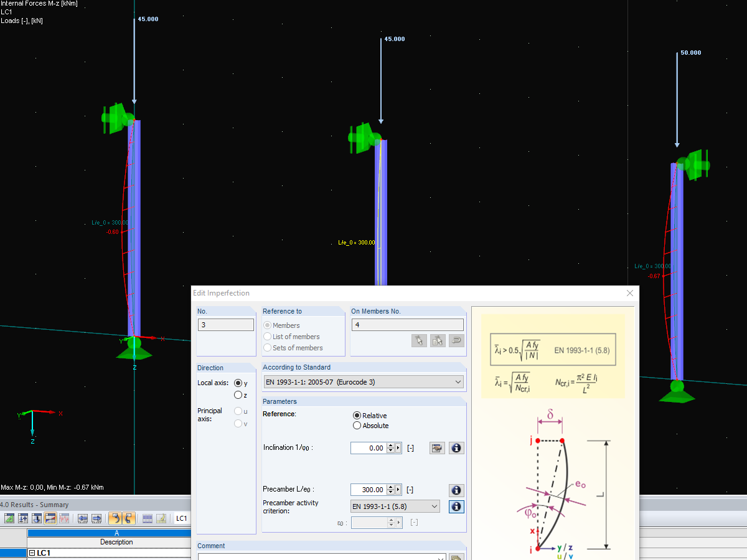Select the Sets of members radio button

[x=268, y=348]
